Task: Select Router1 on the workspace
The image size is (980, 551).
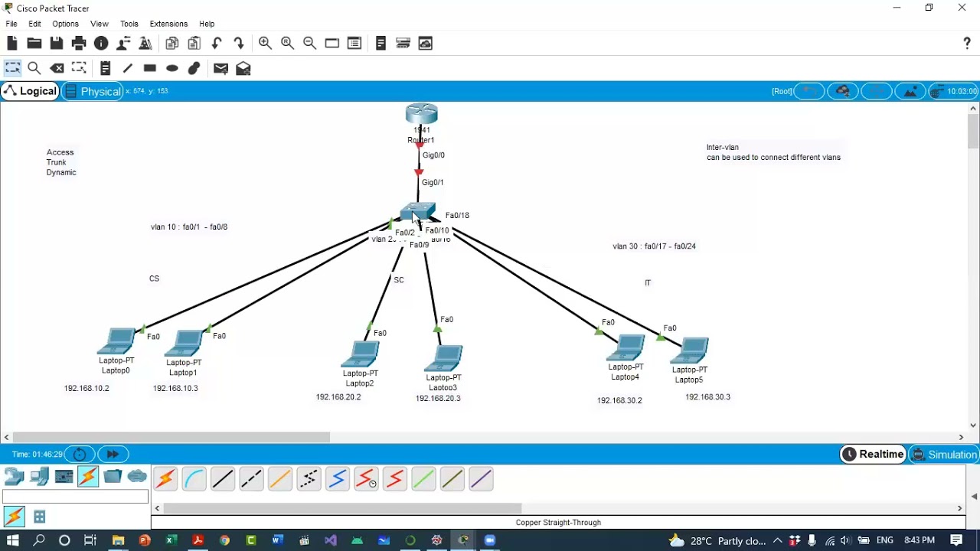Action: [x=421, y=115]
